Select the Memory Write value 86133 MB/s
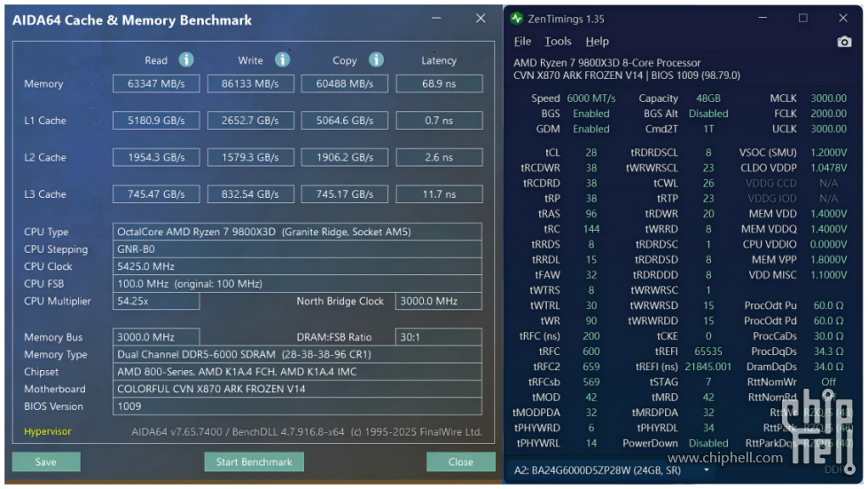This screenshot has height=489, width=868. (250, 83)
